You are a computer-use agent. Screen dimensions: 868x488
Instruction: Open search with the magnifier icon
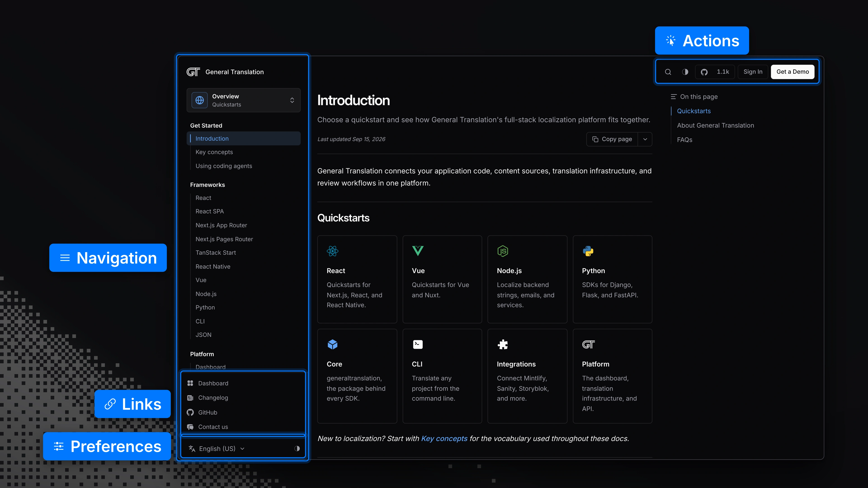point(668,72)
